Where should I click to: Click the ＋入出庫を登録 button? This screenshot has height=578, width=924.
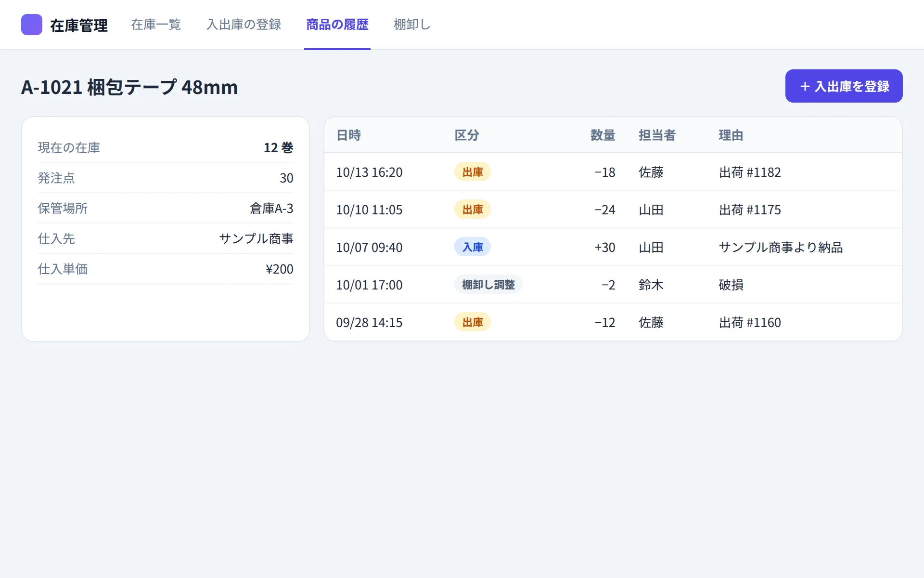(844, 86)
